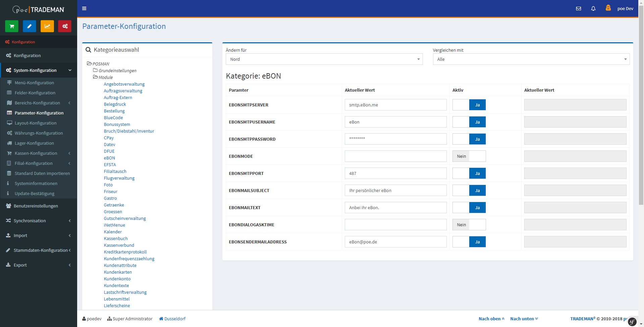Click the Benutzereinstellungen users icon
Image resolution: width=644 pixels, height=327 pixels.
pyautogui.click(x=8, y=206)
